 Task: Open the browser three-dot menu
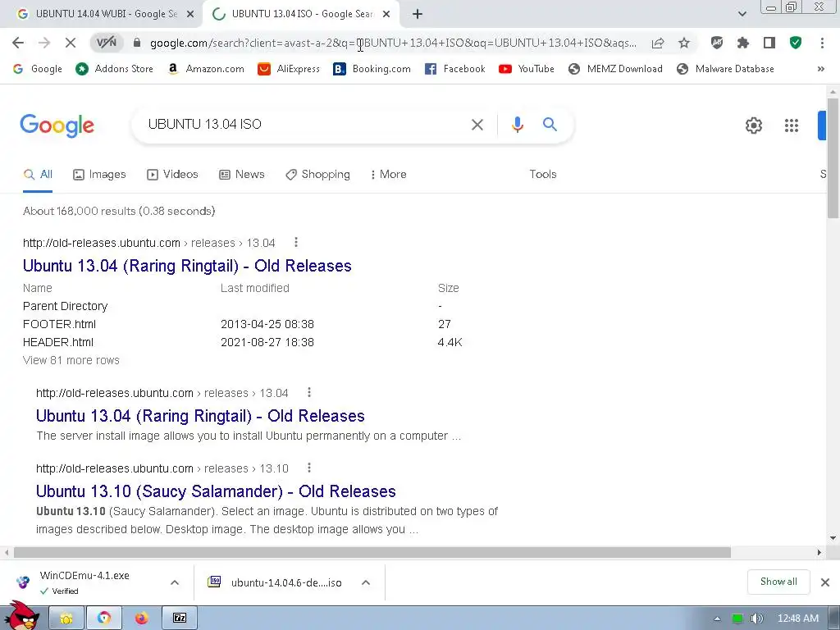[x=822, y=43]
